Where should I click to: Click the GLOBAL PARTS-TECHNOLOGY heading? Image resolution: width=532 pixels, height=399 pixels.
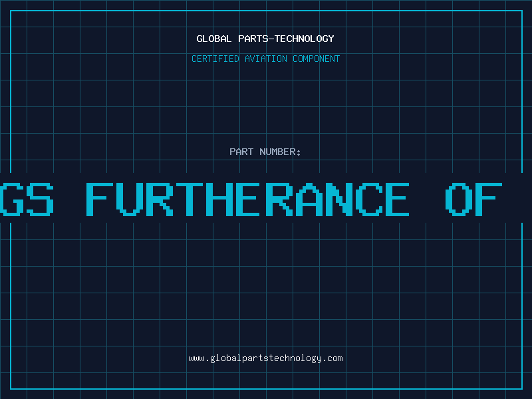pos(265,39)
